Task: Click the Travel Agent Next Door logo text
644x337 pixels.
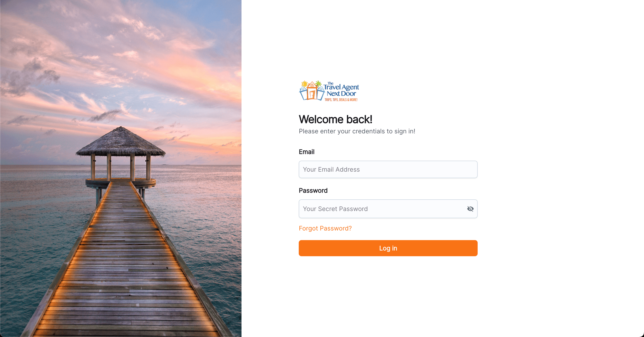Action: coord(341,90)
